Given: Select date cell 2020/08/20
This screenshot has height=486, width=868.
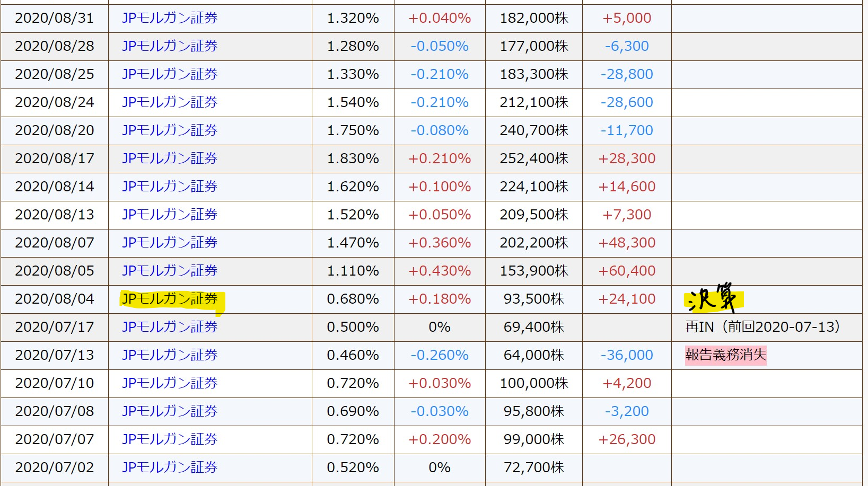Looking at the screenshot, I should click(55, 130).
